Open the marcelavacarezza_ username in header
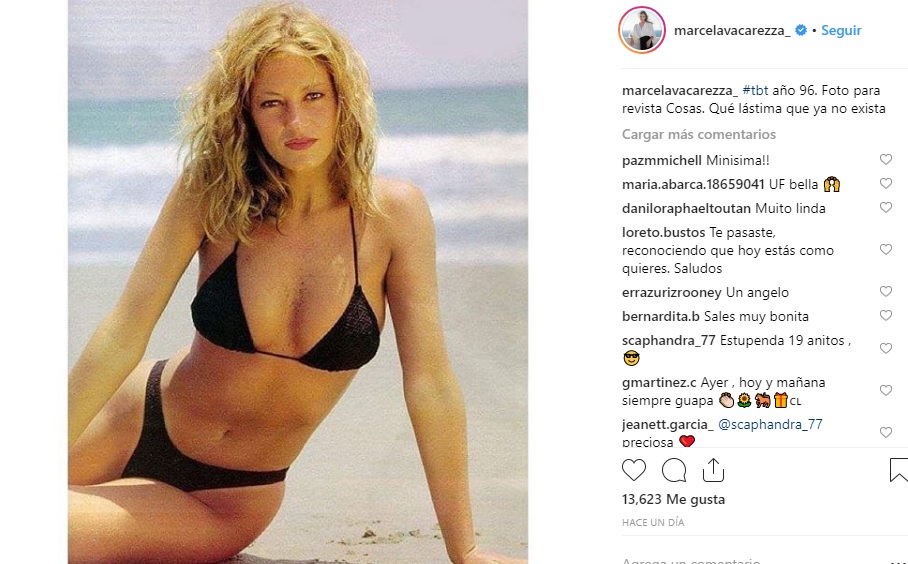This screenshot has width=908, height=564. (x=732, y=31)
